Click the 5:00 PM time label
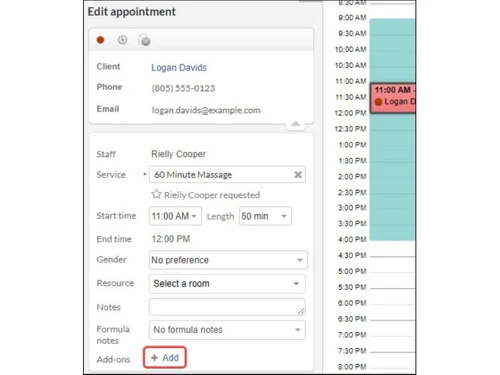Viewport: 500px width, 375px height. pyautogui.click(x=352, y=271)
